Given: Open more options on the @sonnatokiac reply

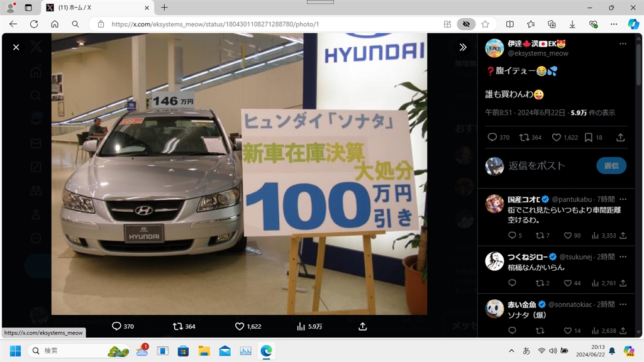Looking at the screenshot, I should pos(623,305).
